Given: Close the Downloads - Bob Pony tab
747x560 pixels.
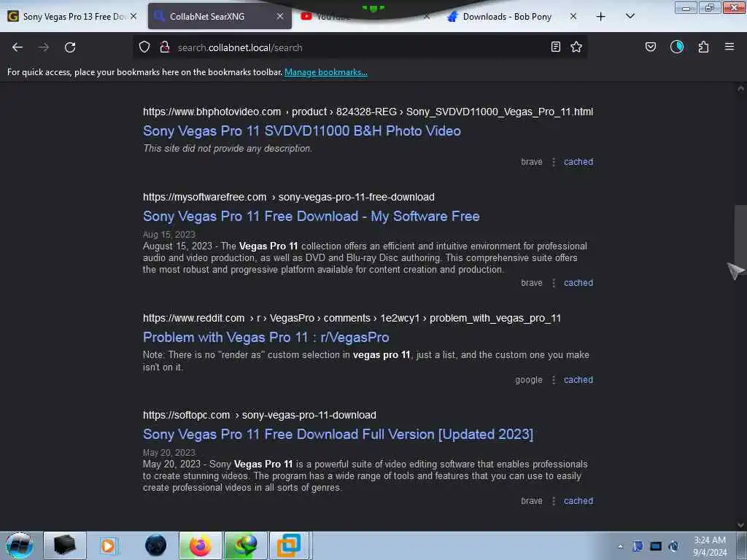Looking at the screenshot, I should (x=573, y=16).
